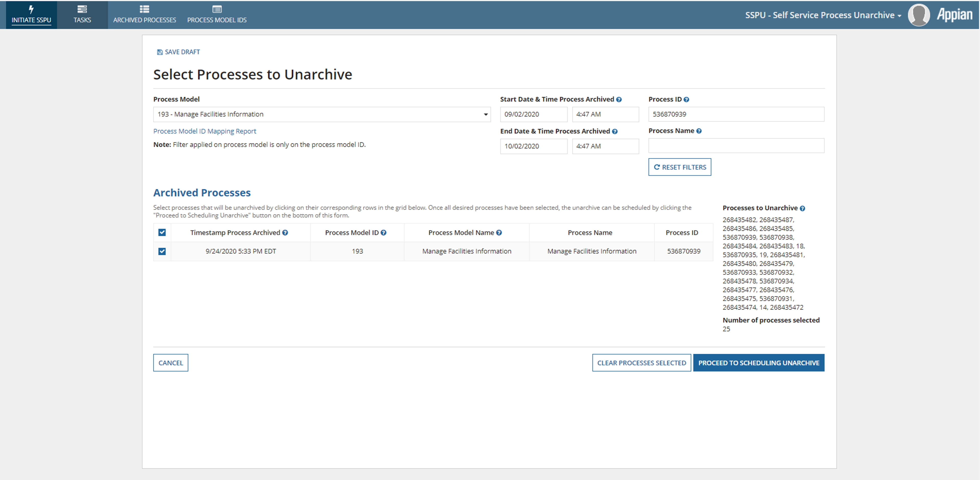The image size is (980, 480).
Task: Click the end time field below End Date label
Action: point(605,146)
